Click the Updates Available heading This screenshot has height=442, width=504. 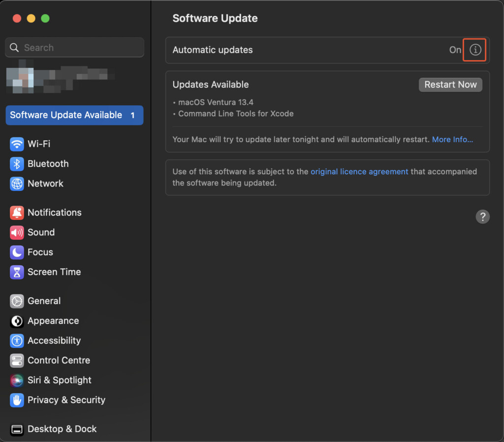[x=211, y=85]
